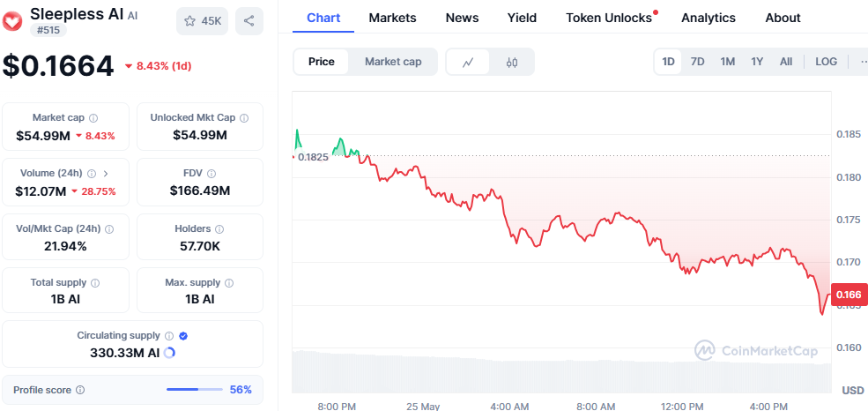Open the Analytics tab

point(708,18)
